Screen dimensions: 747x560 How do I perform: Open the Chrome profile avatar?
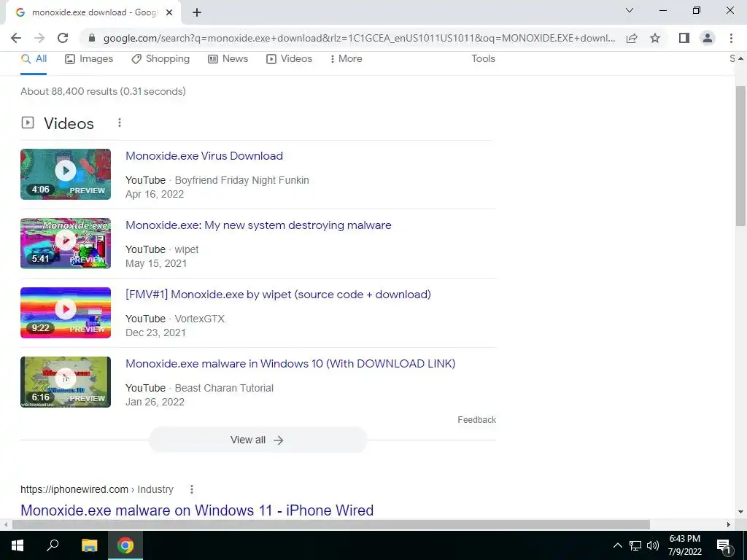(708, 38)
